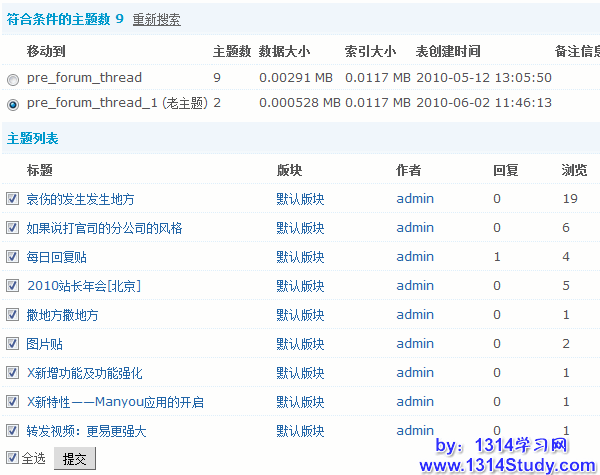Uncheck the X新增功能及功能强化 checkbox

[x=12, y=373]
